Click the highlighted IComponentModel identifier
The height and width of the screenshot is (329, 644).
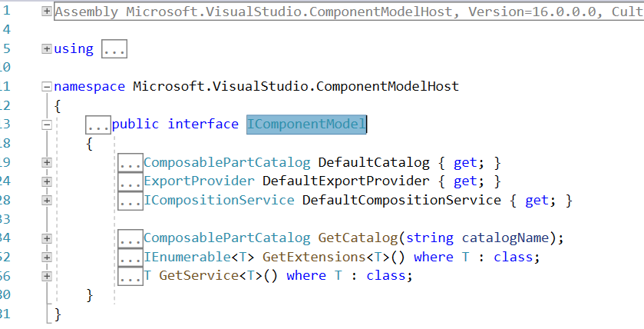306,125
